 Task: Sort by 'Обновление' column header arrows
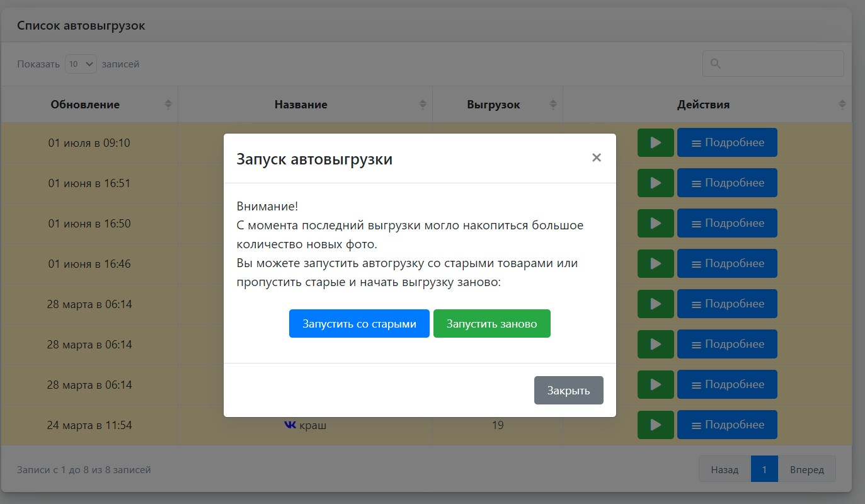click(168, 105)
